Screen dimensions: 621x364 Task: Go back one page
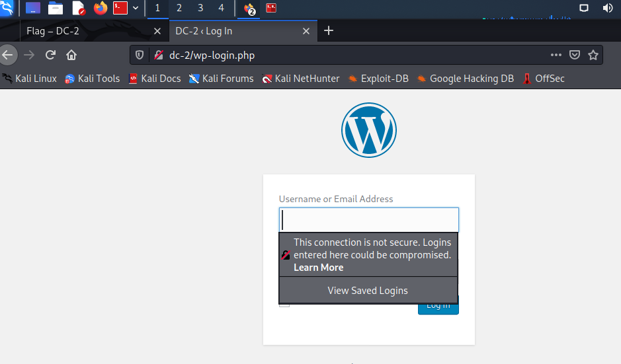click(x=7, y=55)
